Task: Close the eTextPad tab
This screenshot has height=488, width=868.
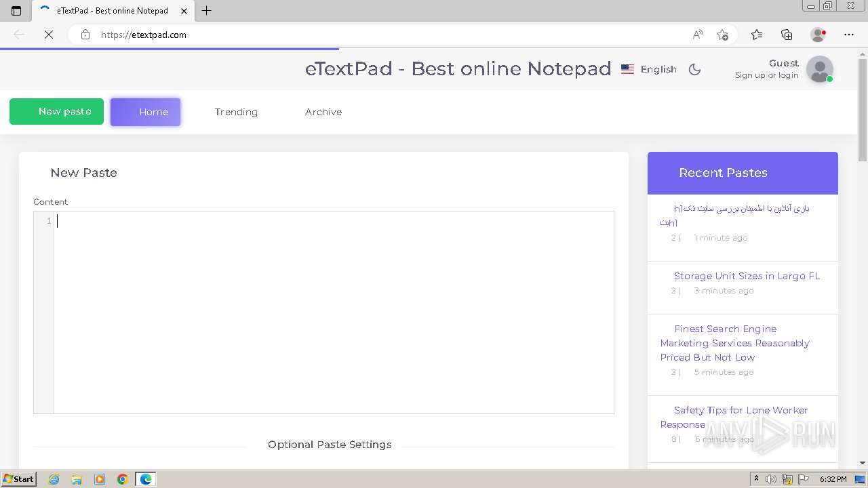Action: [184, 11]
